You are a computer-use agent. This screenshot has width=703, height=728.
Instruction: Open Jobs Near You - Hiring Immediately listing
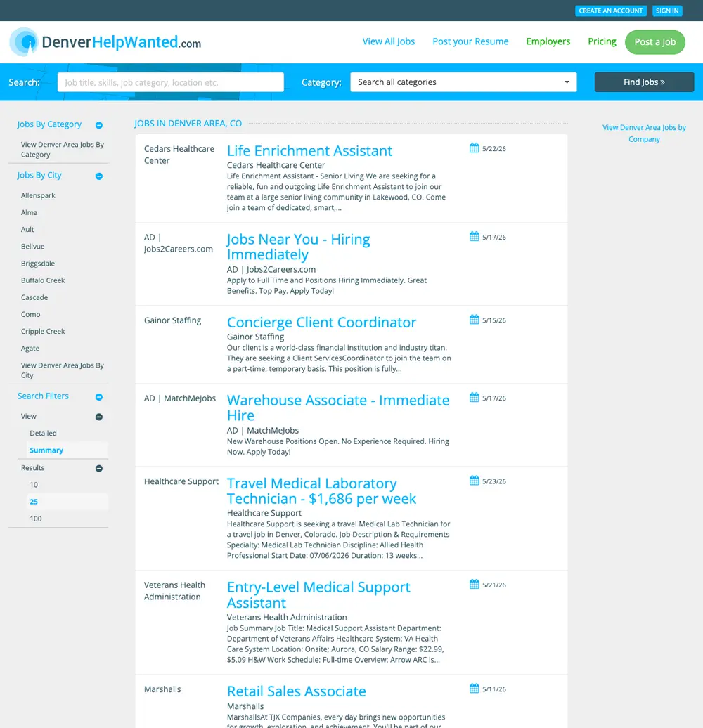[x=298, y=247]
